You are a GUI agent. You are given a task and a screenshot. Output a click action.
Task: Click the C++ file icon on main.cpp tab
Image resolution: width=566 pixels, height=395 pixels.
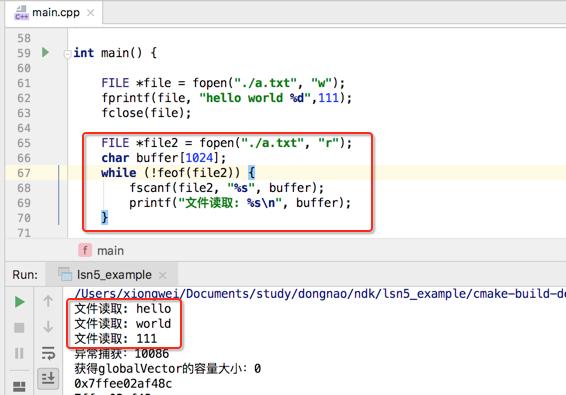coord(22,13)
